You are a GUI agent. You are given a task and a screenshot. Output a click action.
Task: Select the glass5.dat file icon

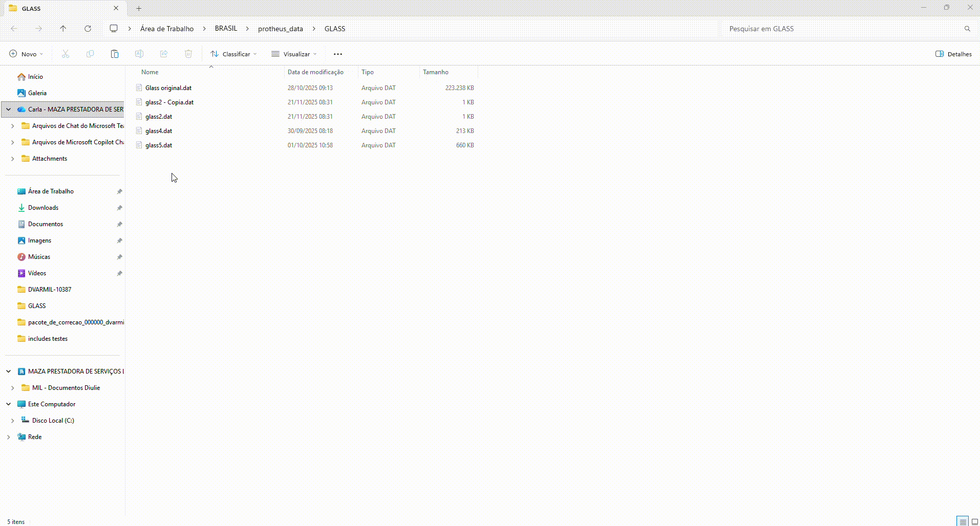139,145
